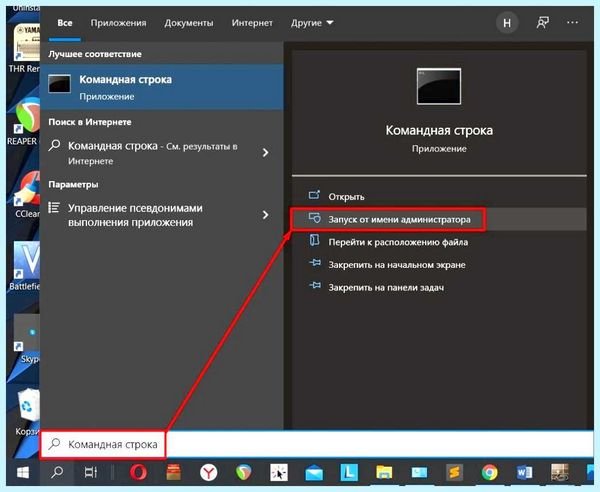The width and height of the screenshot is (600, 492).
Task: Click the taskbar search magnifier icon
Action: 57,473
